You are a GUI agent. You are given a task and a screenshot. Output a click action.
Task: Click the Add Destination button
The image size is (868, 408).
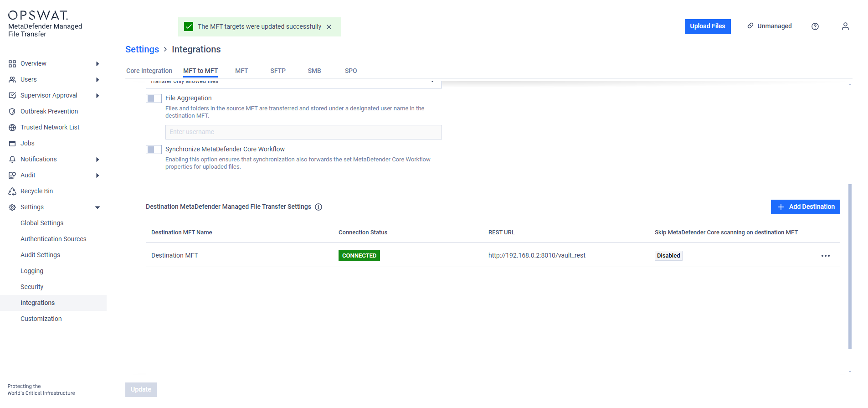806,207
